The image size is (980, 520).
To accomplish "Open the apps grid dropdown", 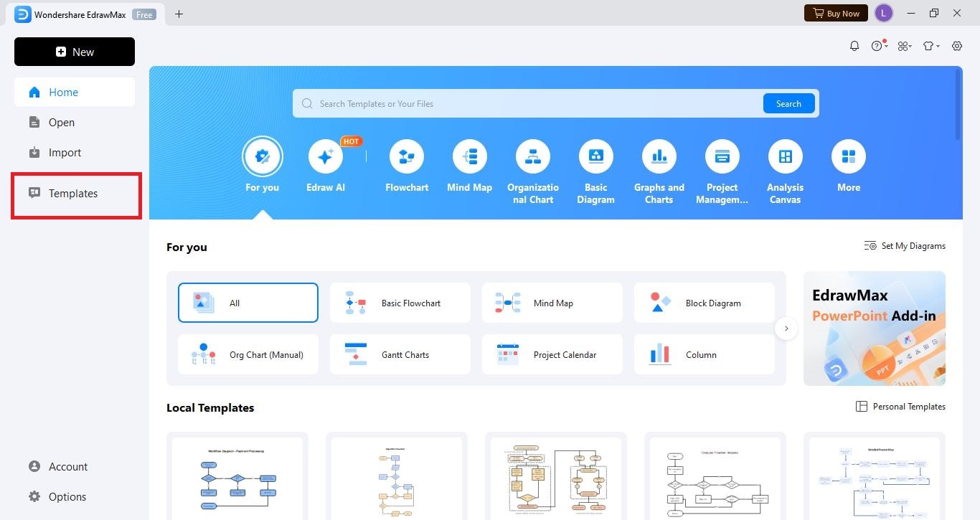I will pos(905,46).
